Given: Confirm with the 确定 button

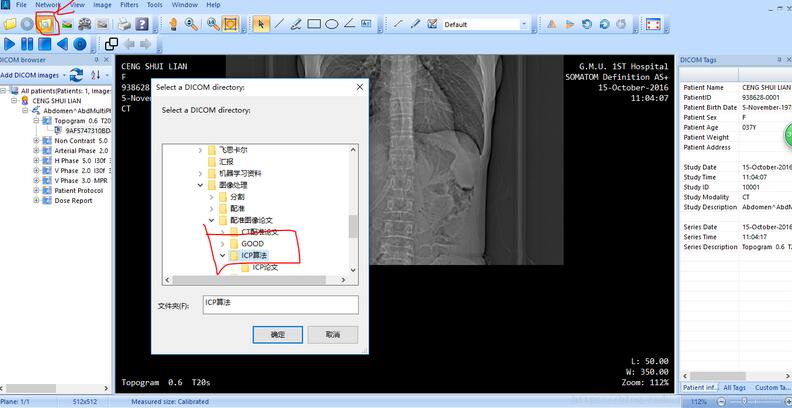Looking at the screenshot, I should click(278, 334).
